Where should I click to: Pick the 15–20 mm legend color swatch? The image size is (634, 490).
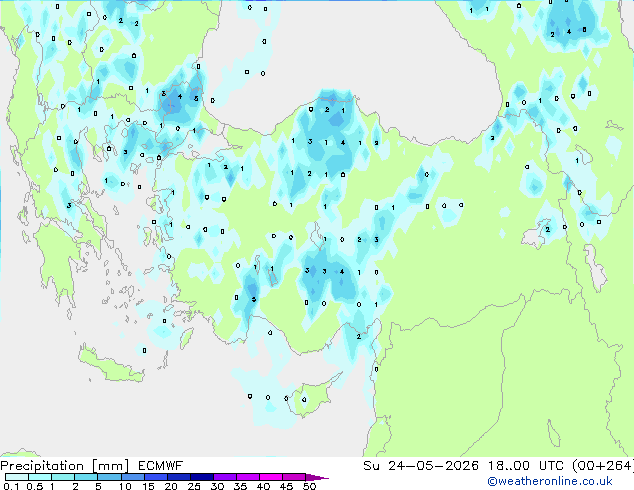[155, 477]
